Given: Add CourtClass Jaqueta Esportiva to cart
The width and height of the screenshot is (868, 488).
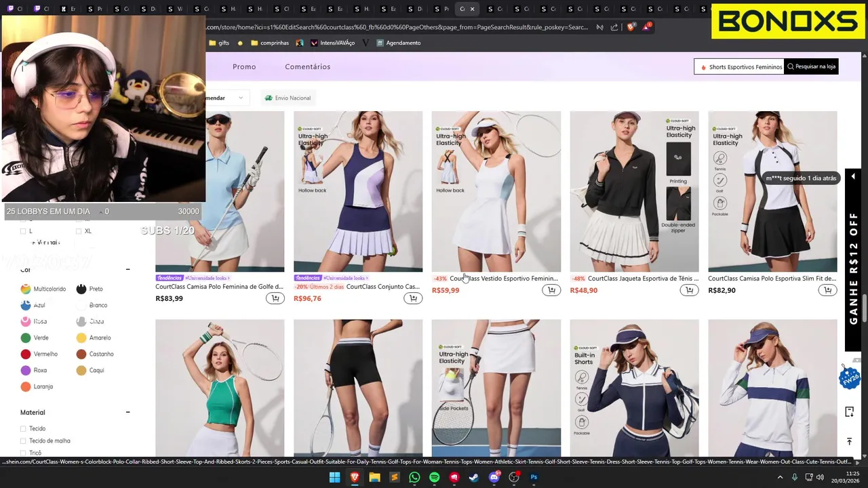Looking at the screenshot, I should (690, 290).
